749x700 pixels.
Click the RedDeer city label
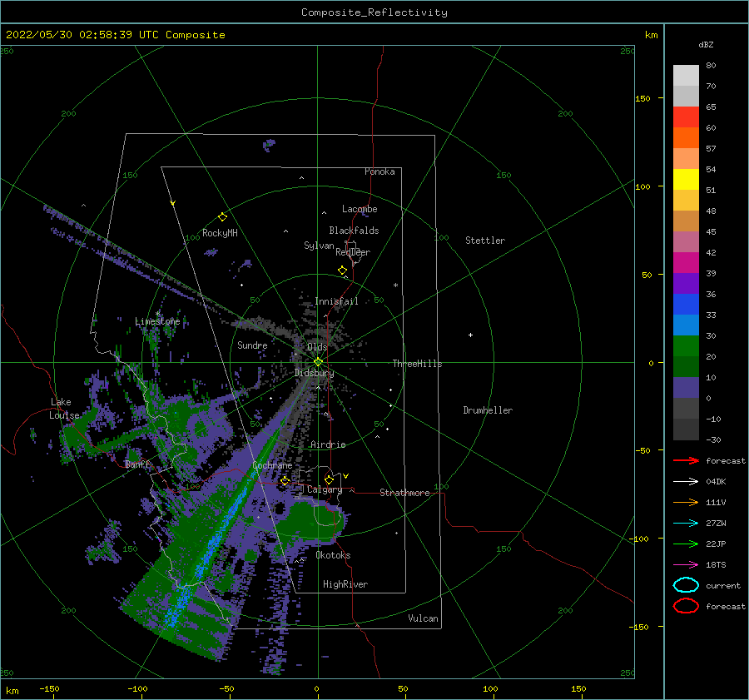click(353, 252)
